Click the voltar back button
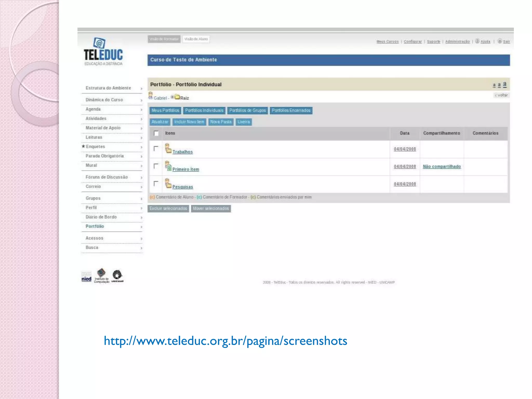Viewport: 532px width, 399px height. point(501,95)
